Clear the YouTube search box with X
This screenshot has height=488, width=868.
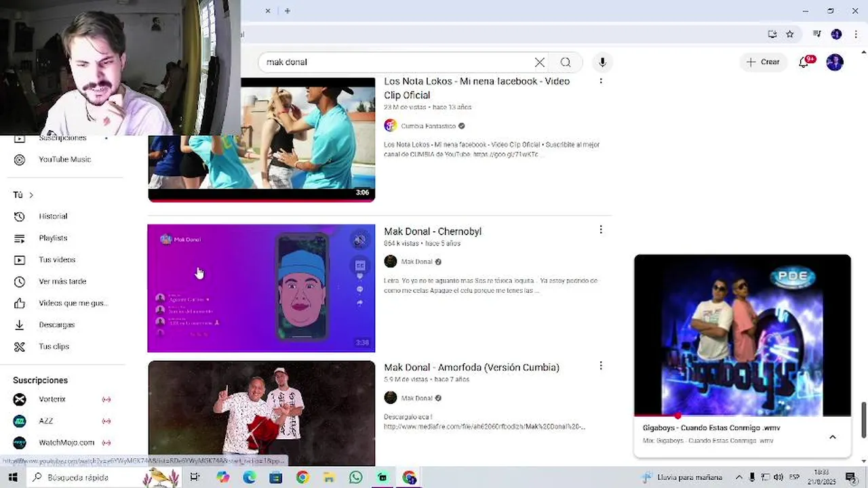tap(539, 62)
